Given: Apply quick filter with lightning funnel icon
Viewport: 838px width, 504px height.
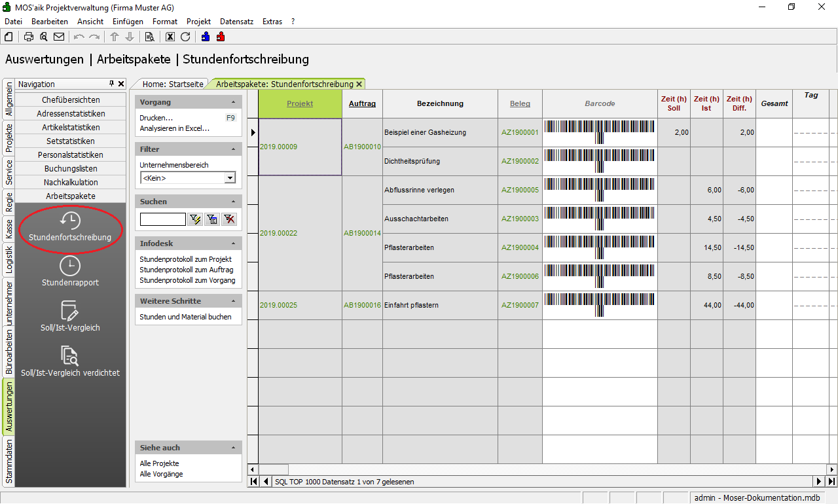Looking at the screenshot, I should click(194, 219).
